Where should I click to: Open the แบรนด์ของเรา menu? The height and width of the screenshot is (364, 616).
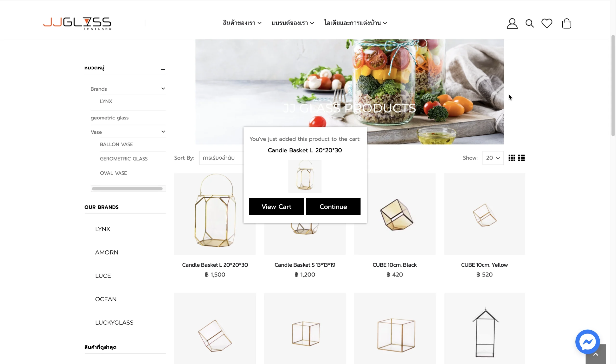pyautogui.click(x=293, y=23)
